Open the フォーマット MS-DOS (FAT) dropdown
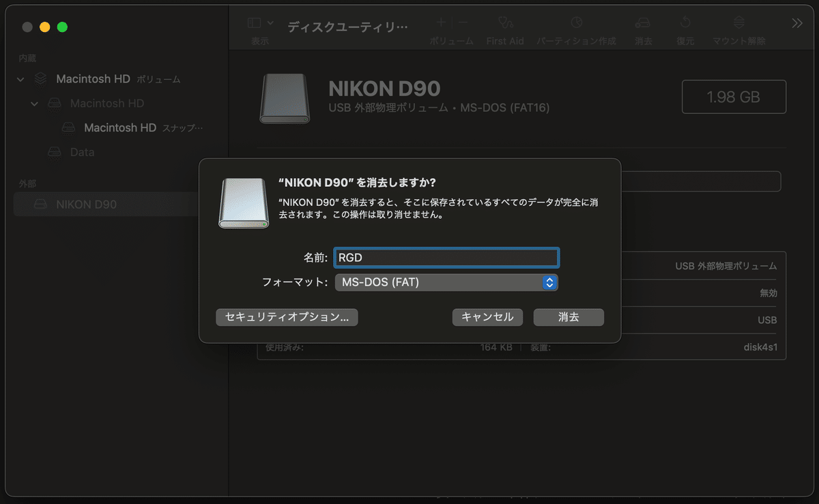 446,282
